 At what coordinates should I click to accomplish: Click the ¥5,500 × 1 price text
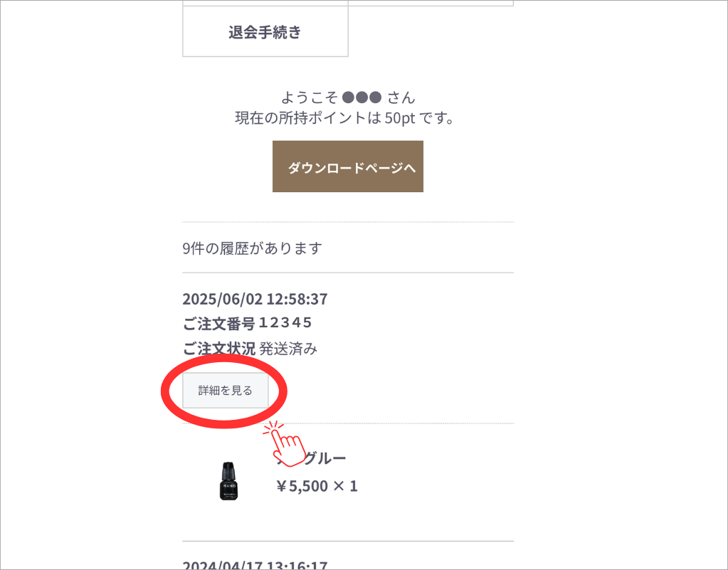point(317,486)
